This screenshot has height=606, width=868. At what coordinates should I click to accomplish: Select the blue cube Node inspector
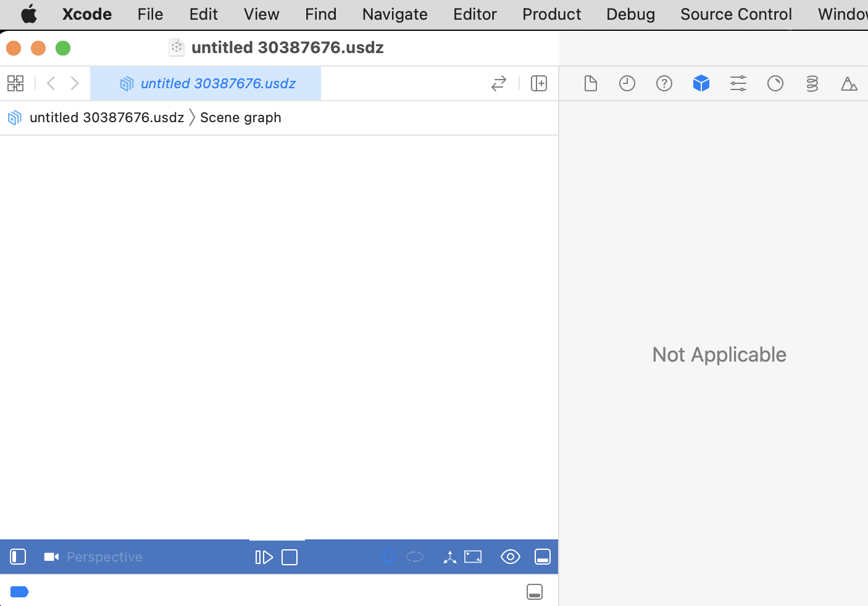pos(701,83)
